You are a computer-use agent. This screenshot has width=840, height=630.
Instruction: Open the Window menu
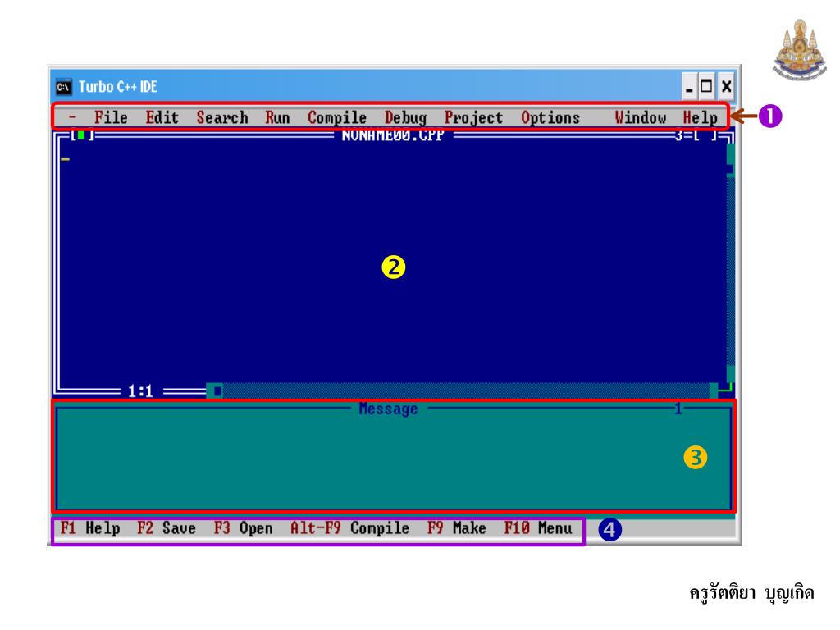pyautogui.click(x=640, y=117)
